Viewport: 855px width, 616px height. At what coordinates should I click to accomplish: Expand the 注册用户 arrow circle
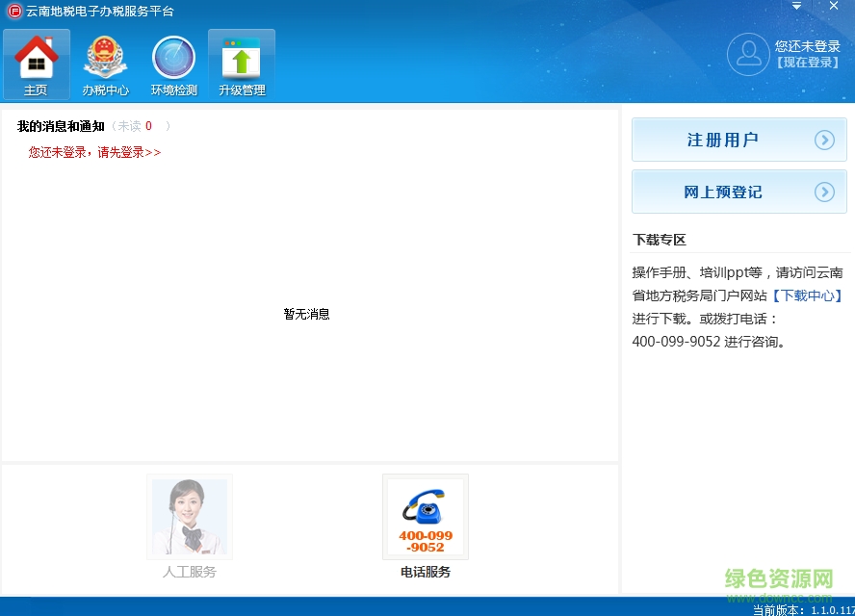[824, 139]
